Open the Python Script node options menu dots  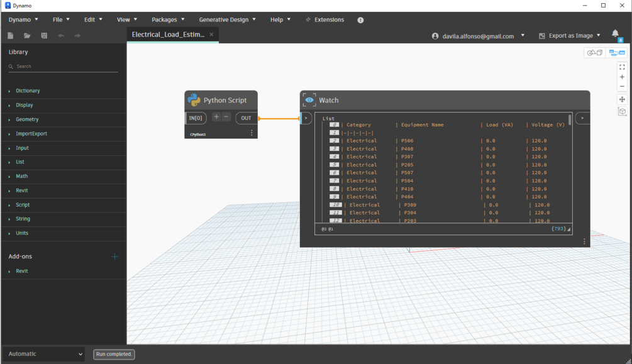252,133
